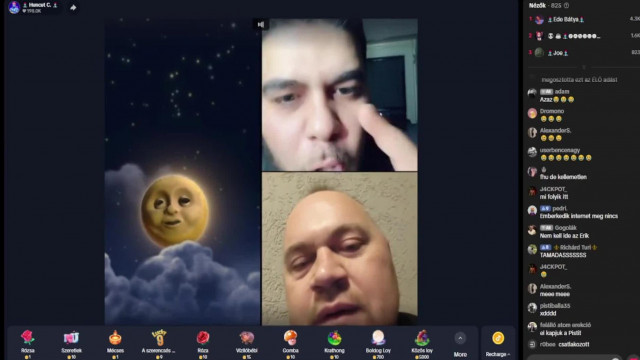Send the Boldog Loy gift
640x360 pixels.
coord(378,344)
